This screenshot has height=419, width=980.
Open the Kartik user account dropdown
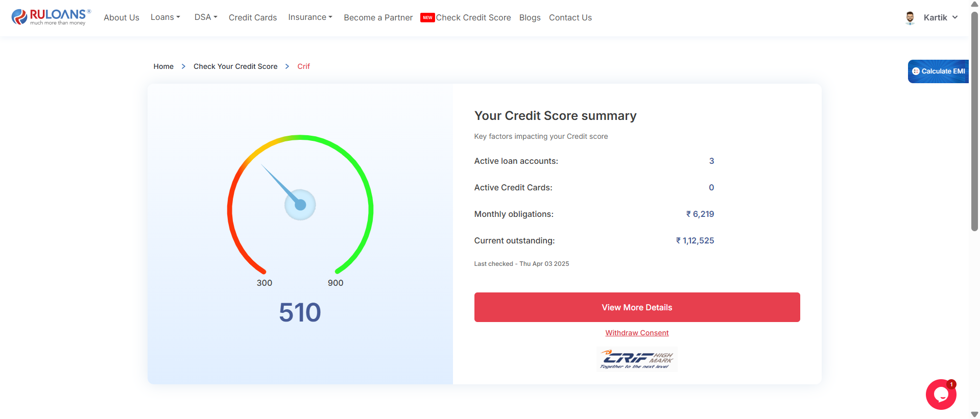[940, 18]
